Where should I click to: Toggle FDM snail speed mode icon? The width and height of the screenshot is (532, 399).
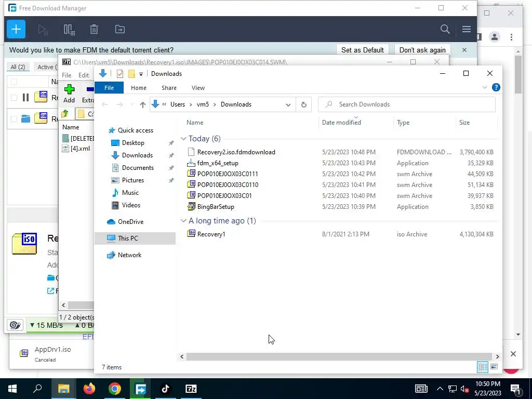pos(15,325)
